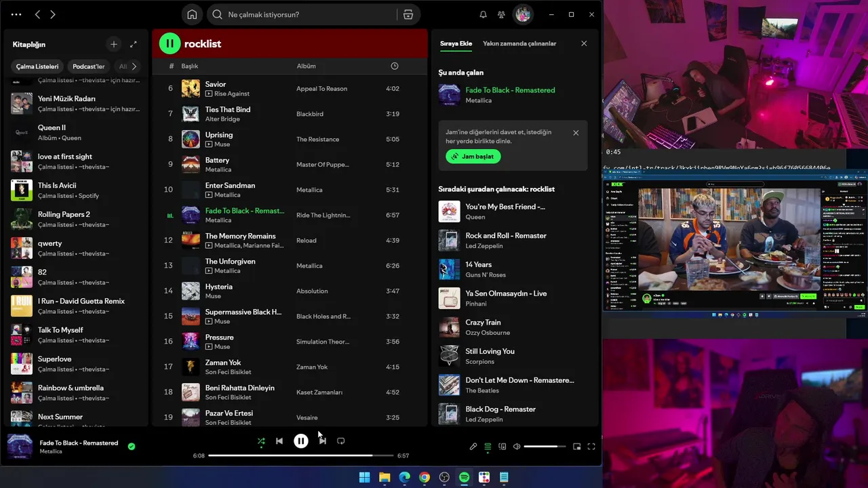
Task: Open This Is Avicii playlist
Action: coord(75,190)
